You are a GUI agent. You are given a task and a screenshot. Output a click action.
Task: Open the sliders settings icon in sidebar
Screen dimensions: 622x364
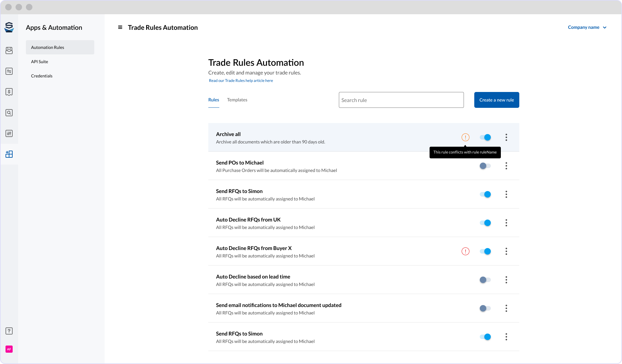9,133
